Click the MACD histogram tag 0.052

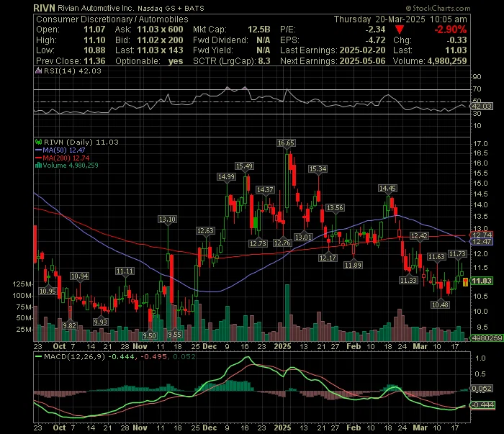(x=482, y=389)
